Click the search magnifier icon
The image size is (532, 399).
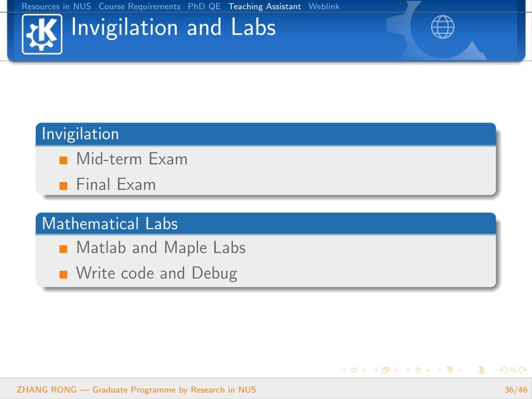click(514, 370)
